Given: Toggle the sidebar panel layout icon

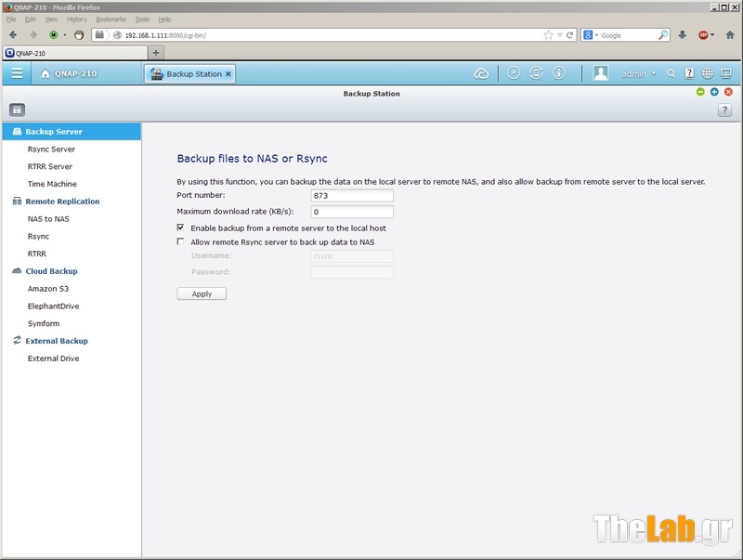Looking at the screenshot, I should 17,110.
